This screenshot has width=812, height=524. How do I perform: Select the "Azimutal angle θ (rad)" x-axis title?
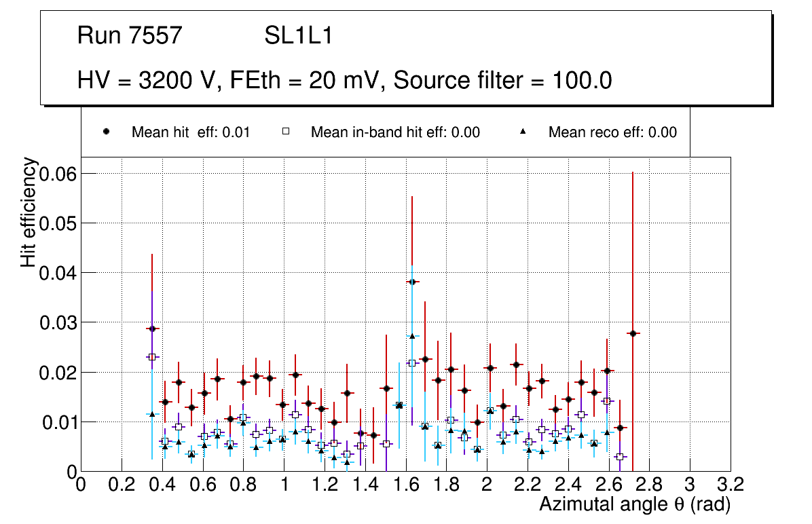coord(634,505)
